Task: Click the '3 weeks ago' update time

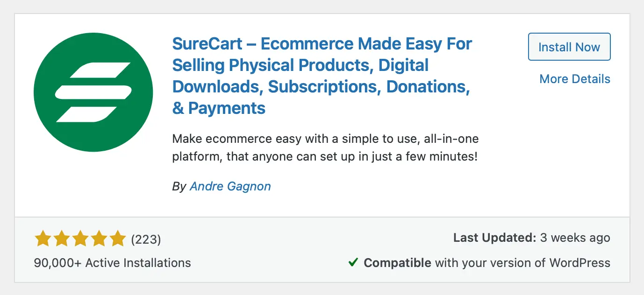Action: [575, 238]
